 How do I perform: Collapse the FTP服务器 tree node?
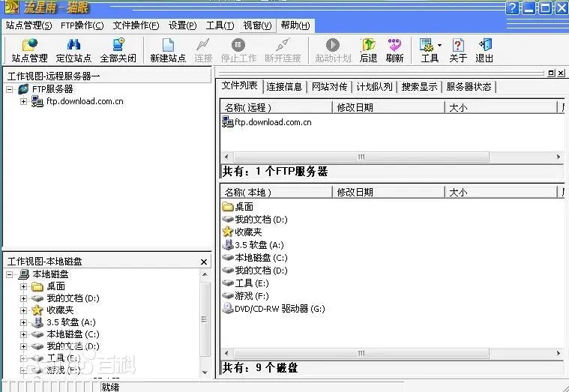coord(10,89)
